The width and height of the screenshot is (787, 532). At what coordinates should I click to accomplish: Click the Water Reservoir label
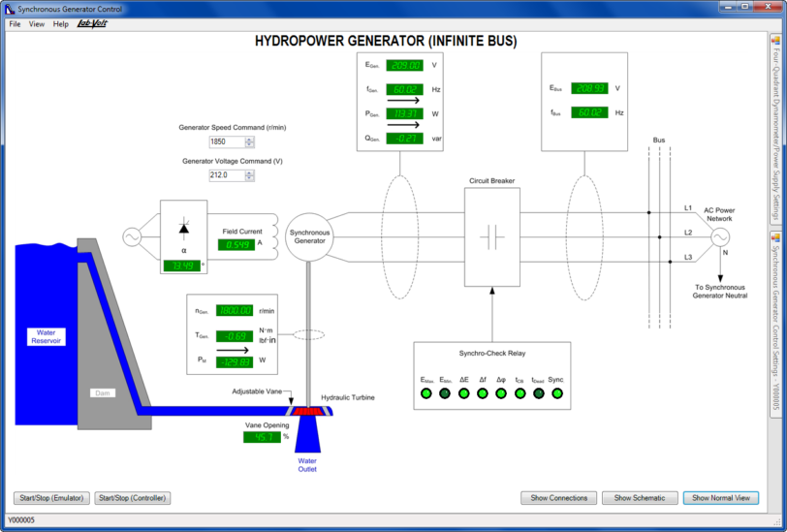[x=47, y=336]
